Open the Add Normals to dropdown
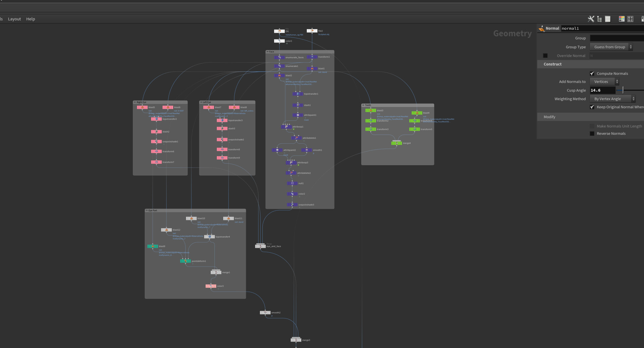Screen dimensions: 644x348 point(604,81)
